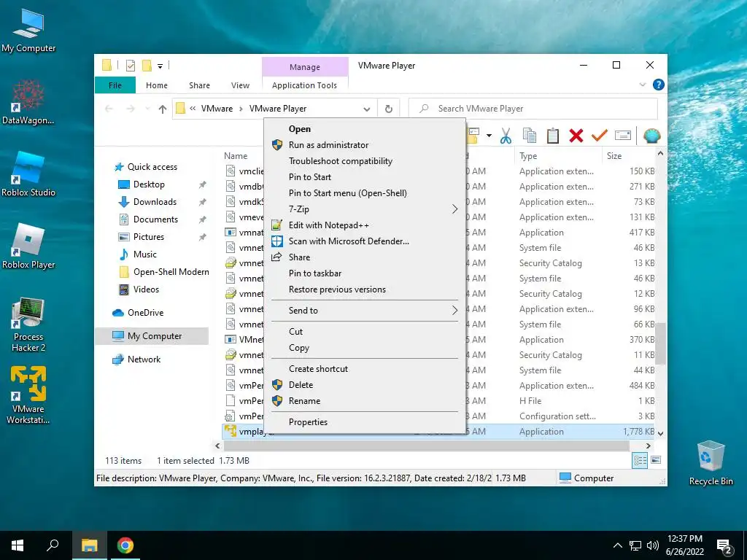Expand the ribbon chevron
This screenshot has width=747, height=560.
[x=642, y=85]
